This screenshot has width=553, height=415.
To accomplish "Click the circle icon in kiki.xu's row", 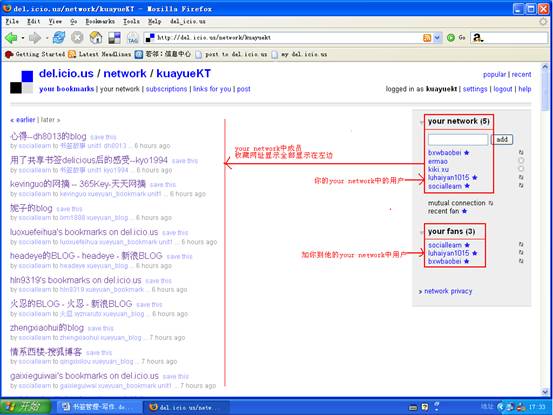I will (x=521, y=169).
